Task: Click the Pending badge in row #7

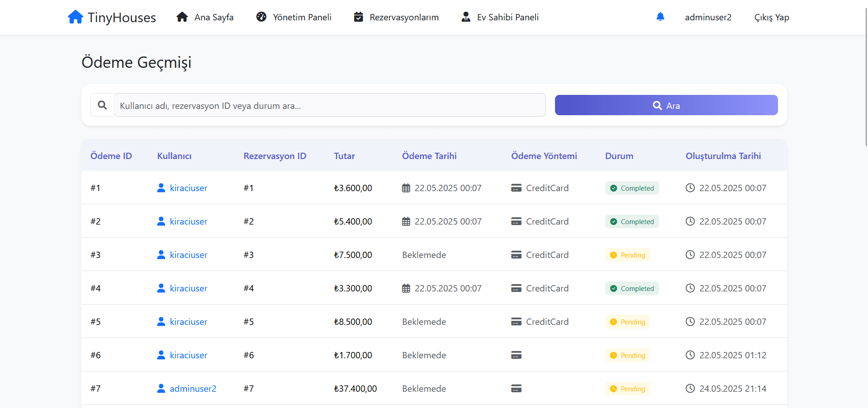Action: pos(628,389)
